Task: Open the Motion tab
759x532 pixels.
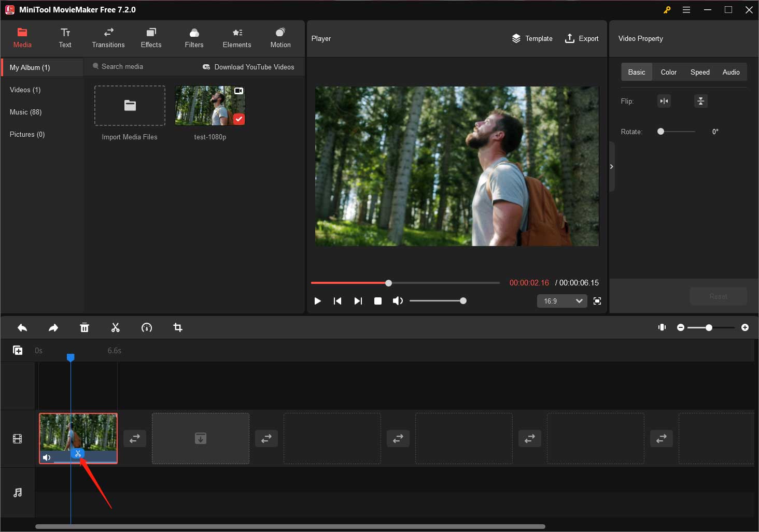Action: coord(280,38)
